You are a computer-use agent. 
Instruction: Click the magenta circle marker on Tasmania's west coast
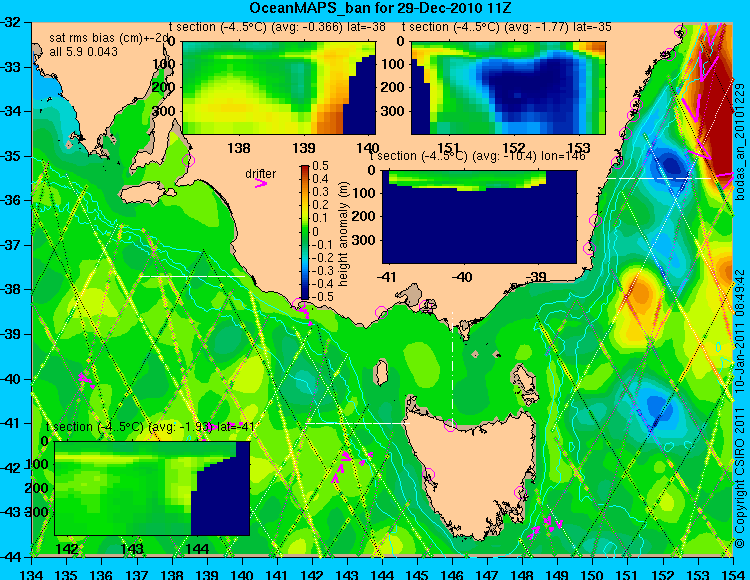(428, 475)
